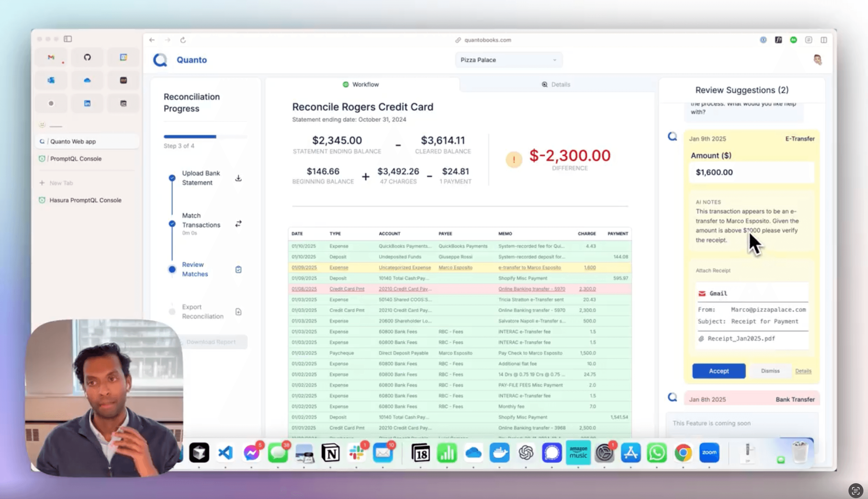Screen dimensions: 868x499
Task: Click the Quanto assistant icon beside Jan 8th card
Action: pyautogui.click(x=673, y=397)
